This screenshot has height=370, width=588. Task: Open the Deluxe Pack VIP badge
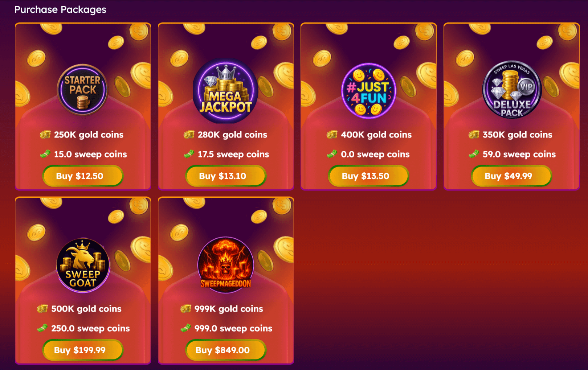coord(512,89)
